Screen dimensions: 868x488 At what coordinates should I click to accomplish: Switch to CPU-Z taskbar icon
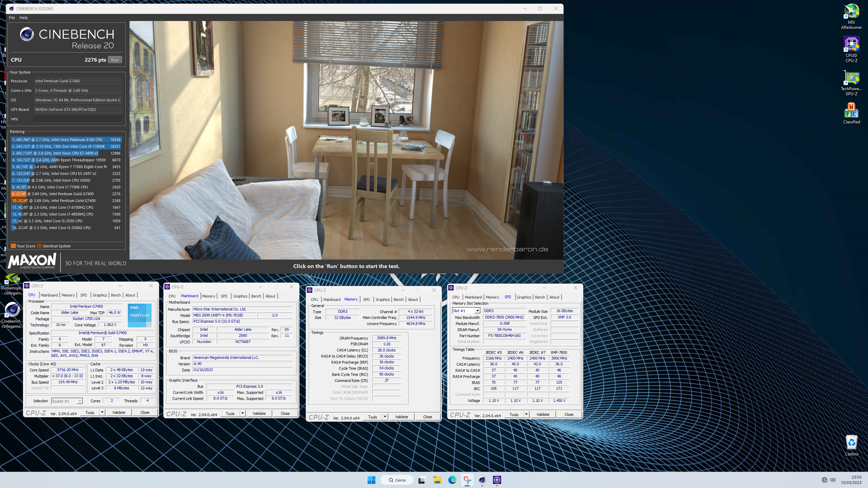coord(497,480)
